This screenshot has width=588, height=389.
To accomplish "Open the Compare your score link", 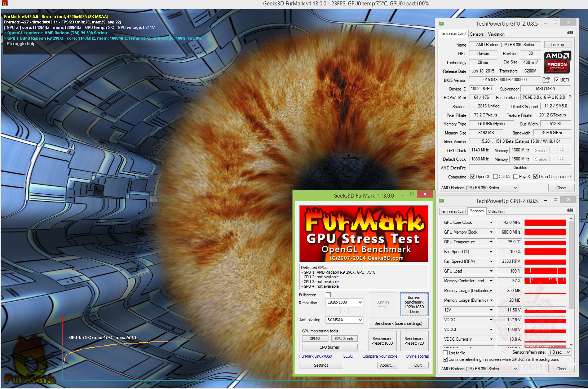I will [x=380, y=356].
